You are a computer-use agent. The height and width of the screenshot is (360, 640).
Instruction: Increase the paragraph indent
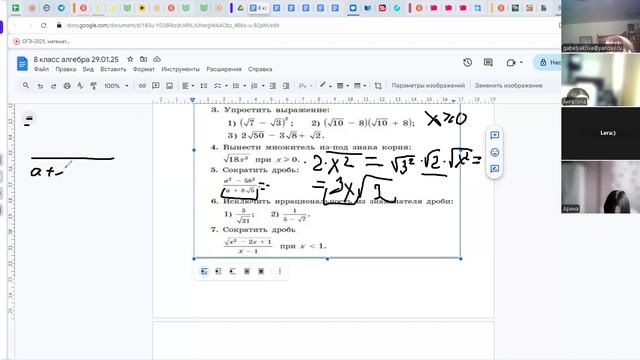coord(286,86)
